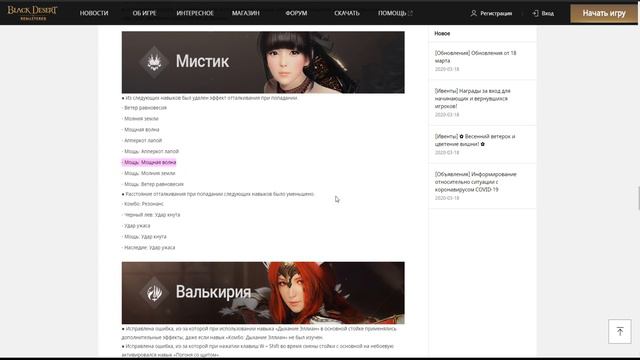Open the ПОМОЩЬ menu item
The width and height of the screenshot is (640, 360).
point(392,13)
